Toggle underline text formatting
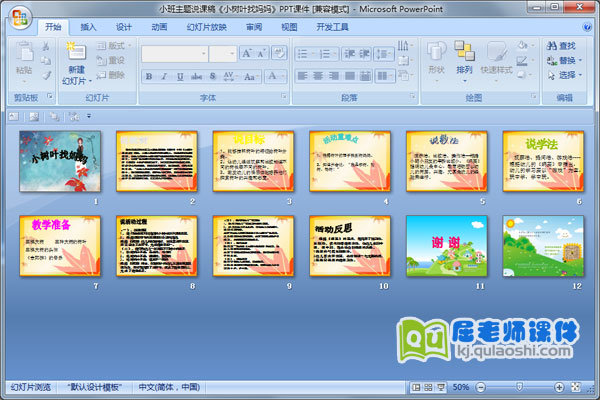Screen dimensions: 600x400 pyautogui.click(x=181, y=75)
